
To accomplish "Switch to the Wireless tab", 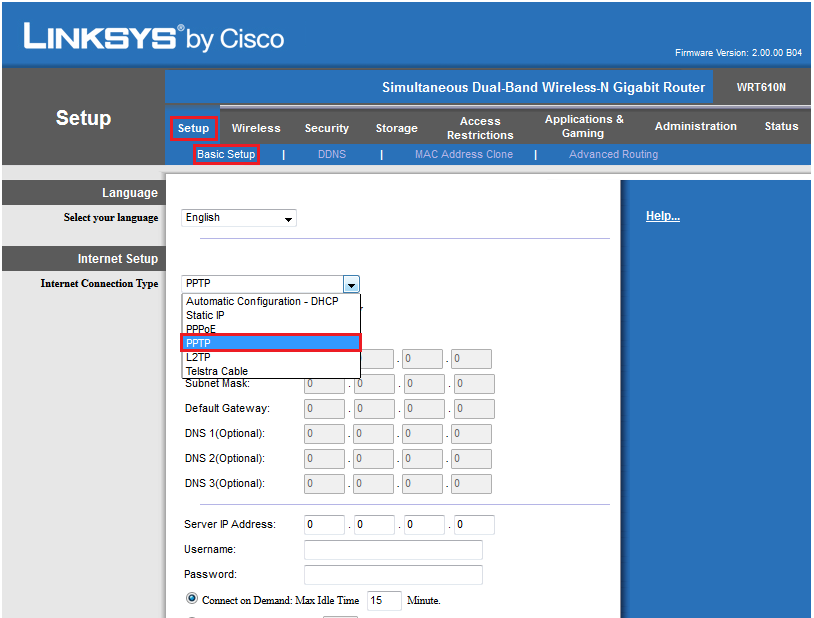I will pos(256,128).
